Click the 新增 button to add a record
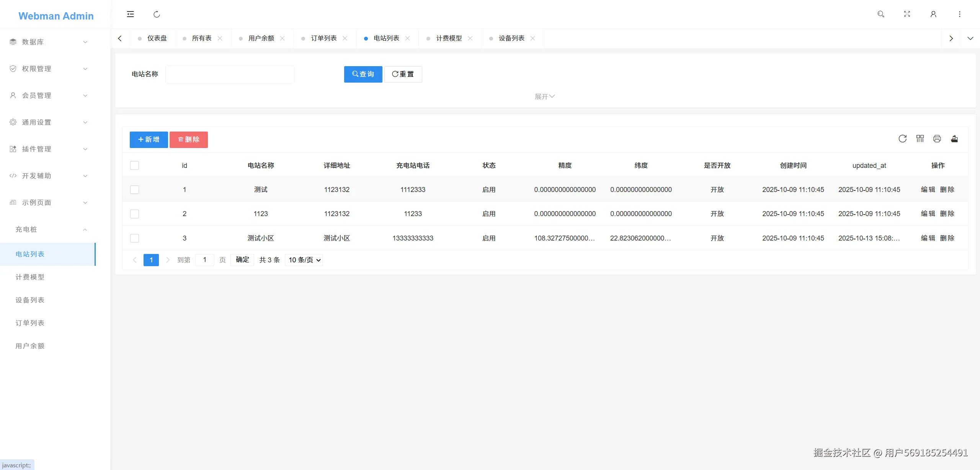This screenshot has width=980, height=470. pyautogui.click(x=148, y=140)
